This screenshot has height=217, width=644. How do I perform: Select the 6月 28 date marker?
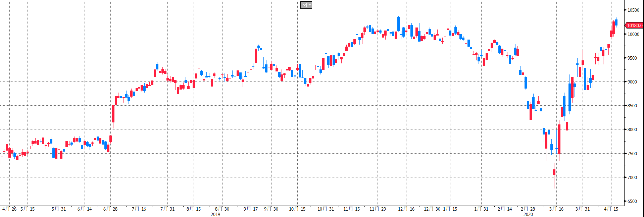click(x=110, y=209)
